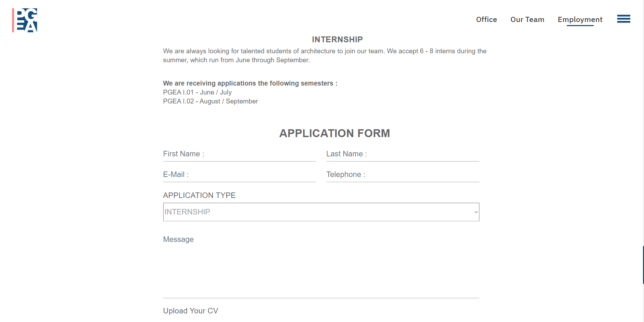Click the APPLICATION FORM heading

[334, 133]
